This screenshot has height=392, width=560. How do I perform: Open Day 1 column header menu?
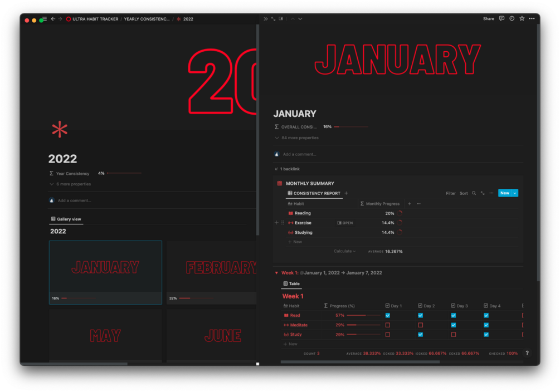(393, 306)
